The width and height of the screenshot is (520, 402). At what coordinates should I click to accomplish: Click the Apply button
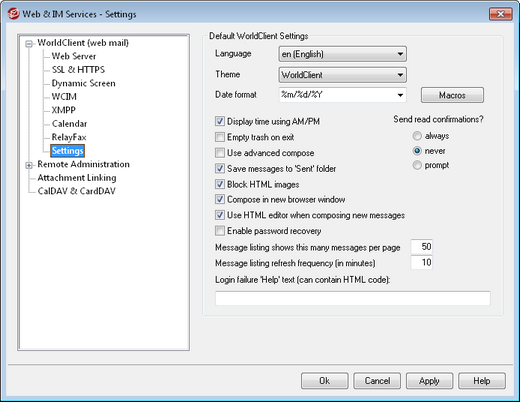429,381
